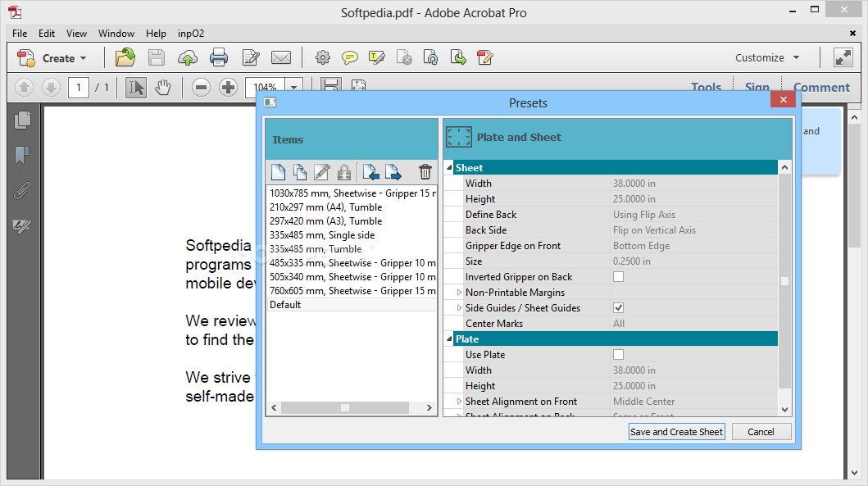Add a sticky note comment icon
The image size is (868, 486).
[x=350, y=57]
